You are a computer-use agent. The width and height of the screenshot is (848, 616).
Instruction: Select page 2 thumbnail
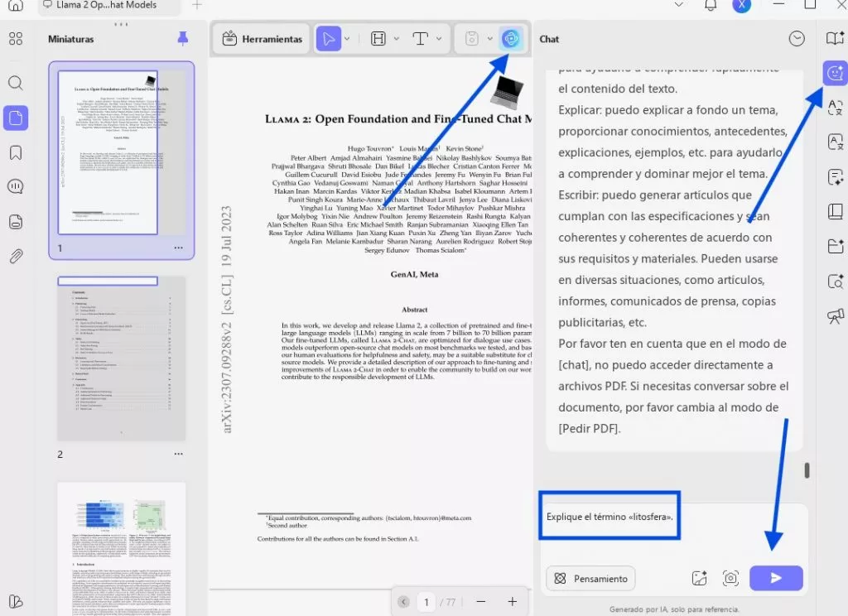121,359
